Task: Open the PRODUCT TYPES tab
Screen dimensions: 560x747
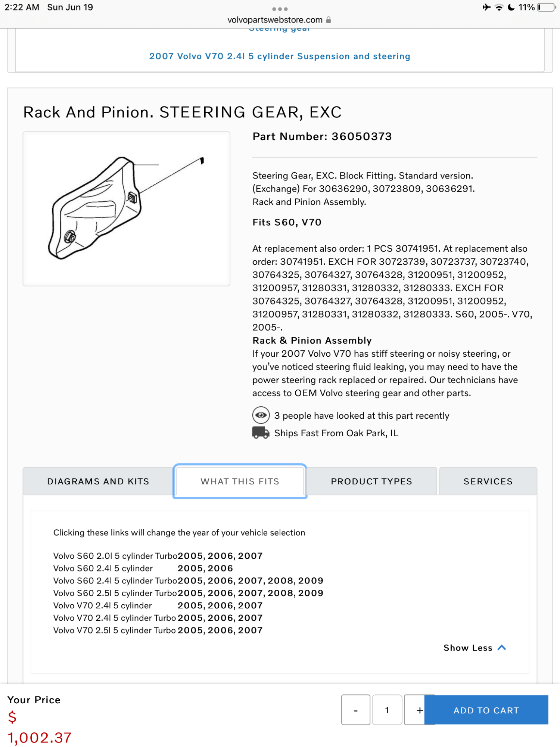Action: (x=371, y=481)
